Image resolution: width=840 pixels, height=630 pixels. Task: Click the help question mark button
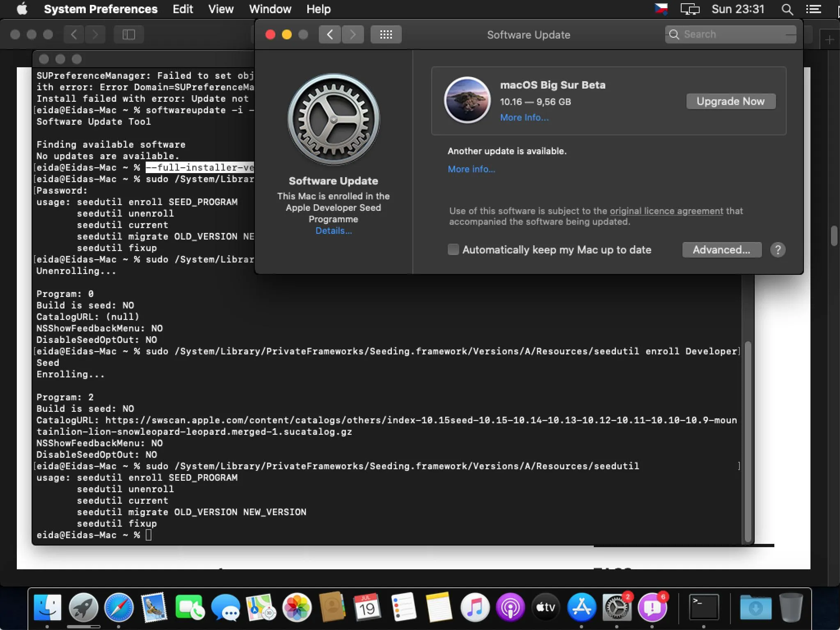[x=778, y=250]
